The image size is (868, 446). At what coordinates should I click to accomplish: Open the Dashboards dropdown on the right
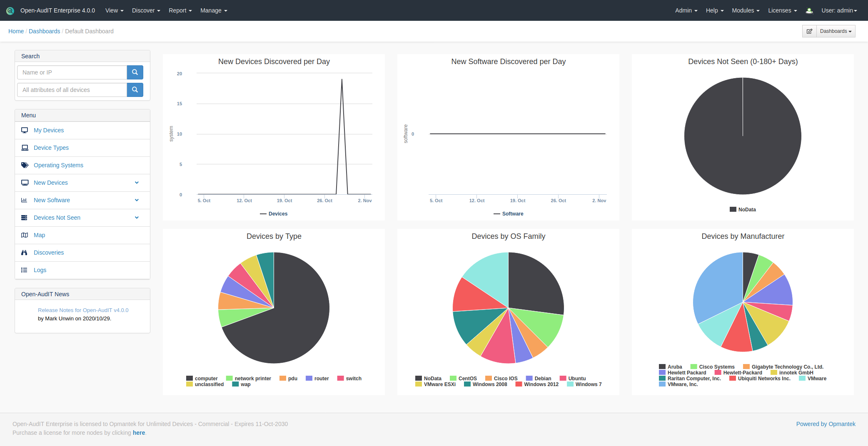835,31
